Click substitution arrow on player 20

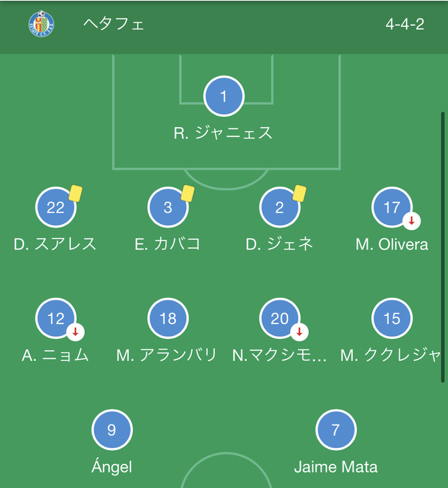coord(300,332)
